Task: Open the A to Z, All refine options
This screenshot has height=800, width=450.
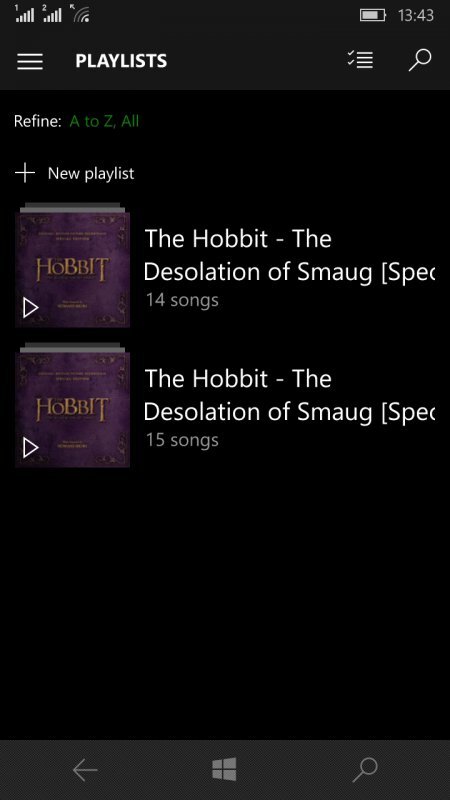Action: 104,121
